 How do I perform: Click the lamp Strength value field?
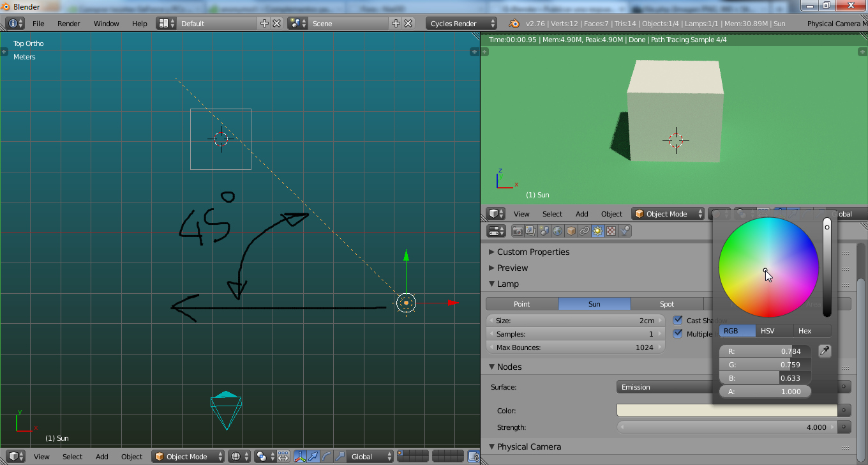[x=728, y=427]
